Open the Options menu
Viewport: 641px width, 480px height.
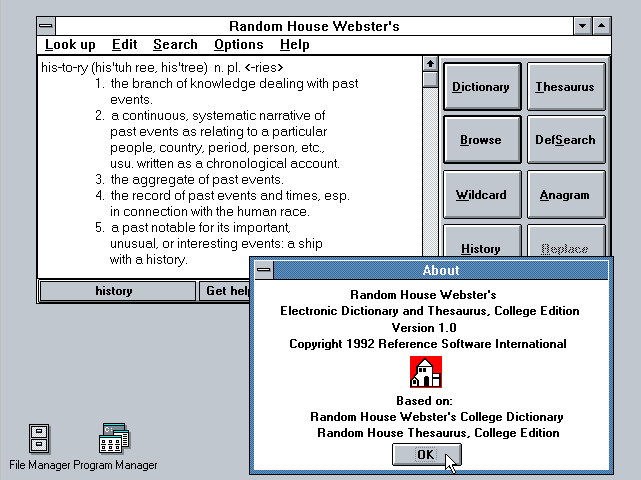pos(239,45)
